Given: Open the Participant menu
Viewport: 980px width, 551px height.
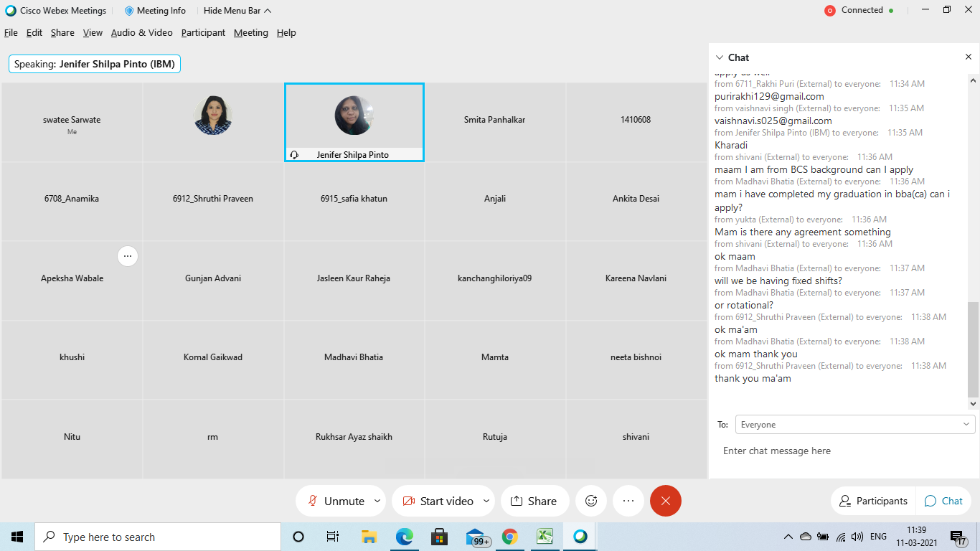Looking at the screenshot, I should (203, 33).
